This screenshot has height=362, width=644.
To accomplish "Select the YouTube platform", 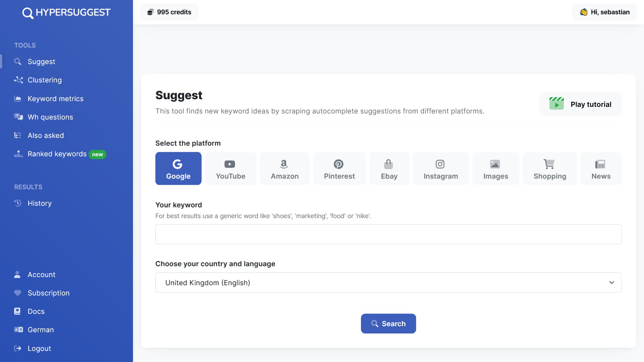I will pyautogui.click(x=230, y=168).
